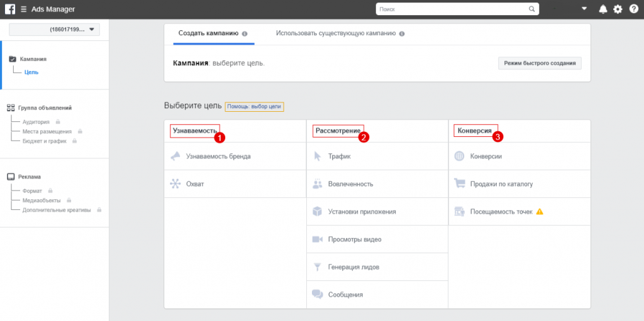The image size is (644, 321).
Task: Open the ad account dropdown (186017199…)
Action: tap(55, 30)
